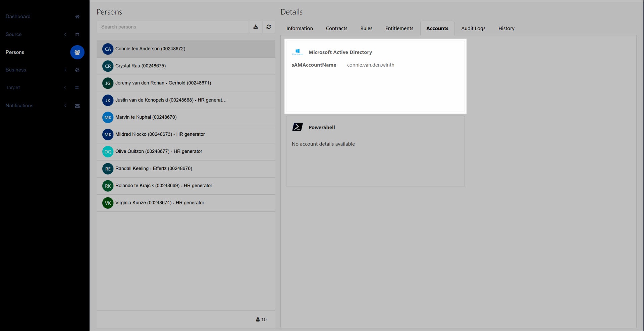Go to Dashboard in the sidebar
The image size is (644, 331).
click(18, 17)
